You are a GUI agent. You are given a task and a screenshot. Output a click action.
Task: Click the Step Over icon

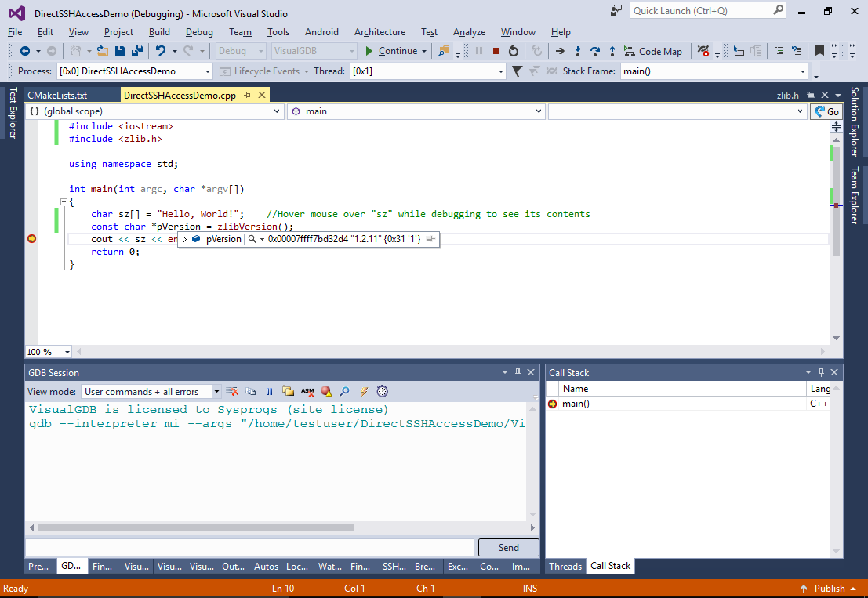595,51
